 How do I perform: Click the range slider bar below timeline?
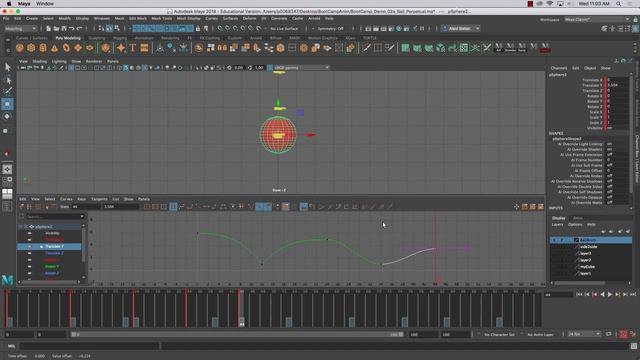coord(237,334)
